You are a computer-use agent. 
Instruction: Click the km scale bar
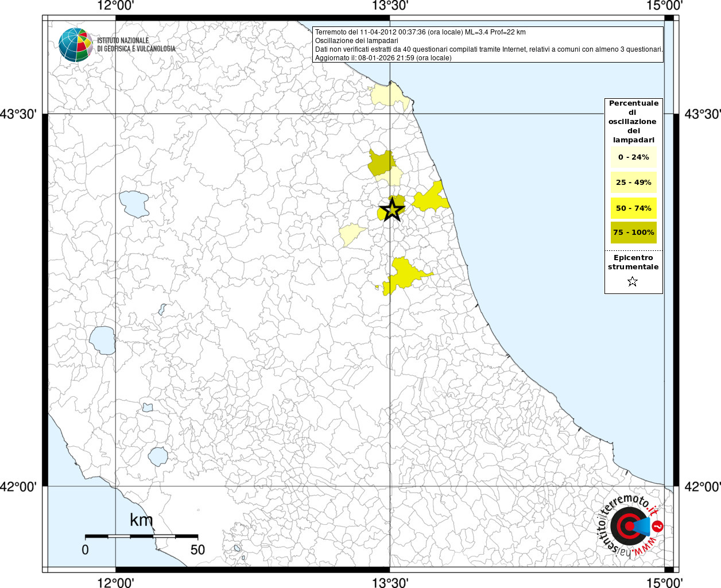tap(141, 536)
